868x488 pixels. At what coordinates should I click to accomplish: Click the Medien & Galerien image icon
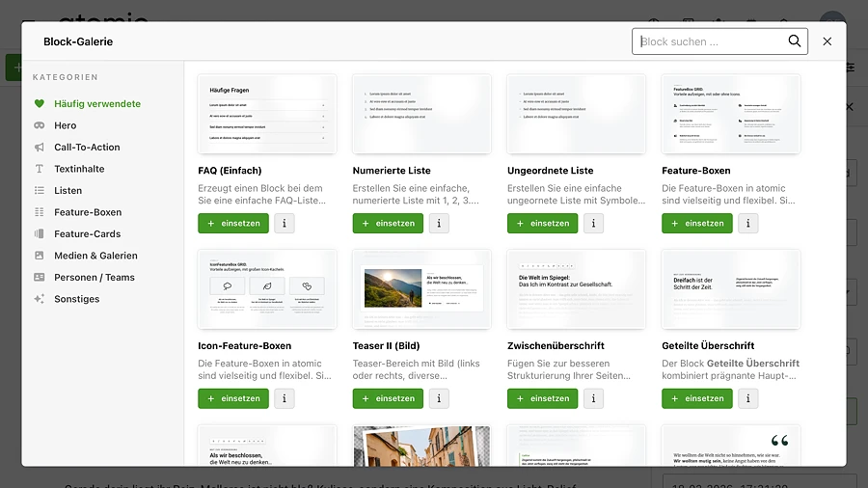tap(40, 256)
